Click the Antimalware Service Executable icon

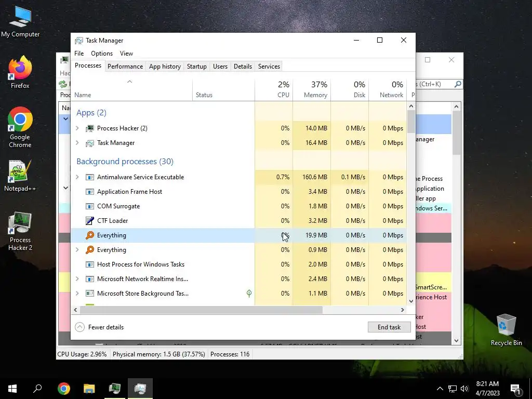90,177
